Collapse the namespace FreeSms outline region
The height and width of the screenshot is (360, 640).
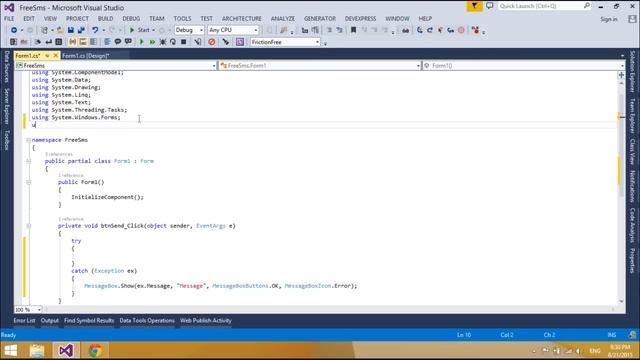(29, 140)
